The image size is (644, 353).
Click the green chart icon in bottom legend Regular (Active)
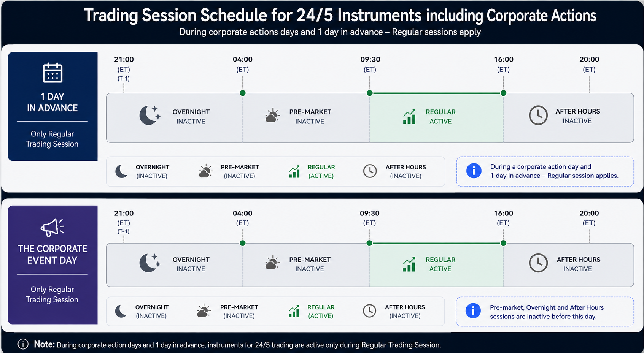click(294, 311)
